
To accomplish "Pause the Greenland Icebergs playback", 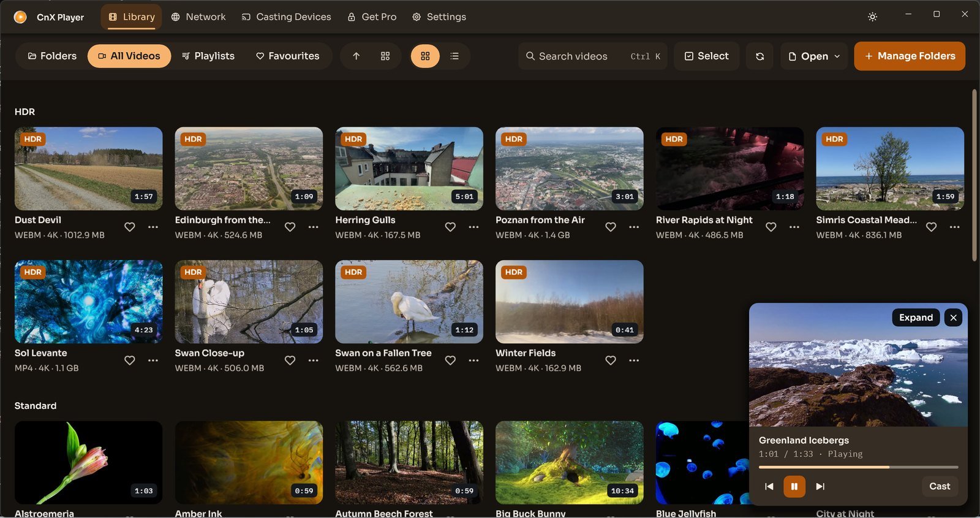I will [x=794, y=486].
